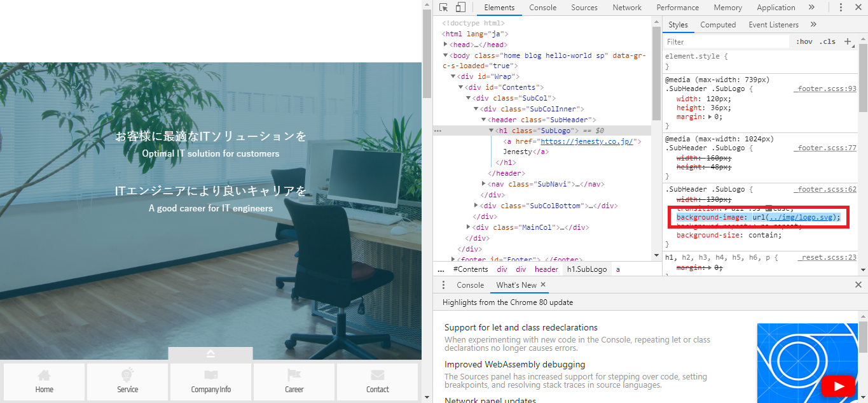Open DevTools customize three-dot menu
Image resolution: width=868 pixels, height=403 pixels.
[x=841, y=8]
